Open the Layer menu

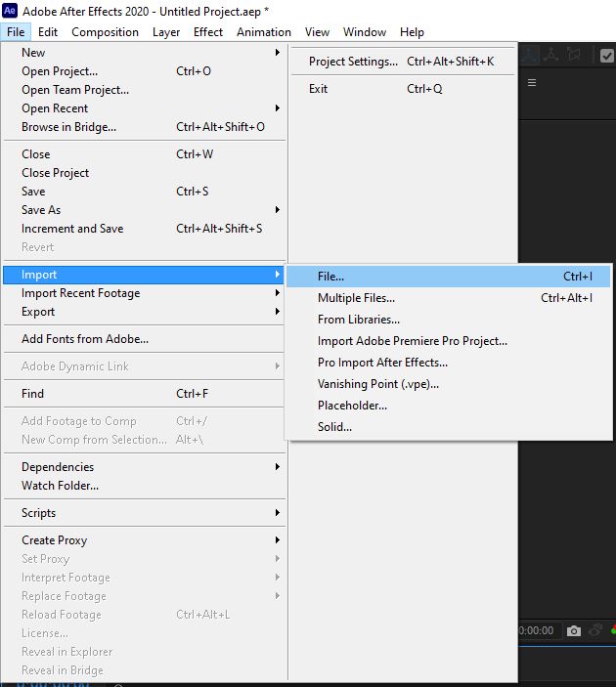[166, 32]
